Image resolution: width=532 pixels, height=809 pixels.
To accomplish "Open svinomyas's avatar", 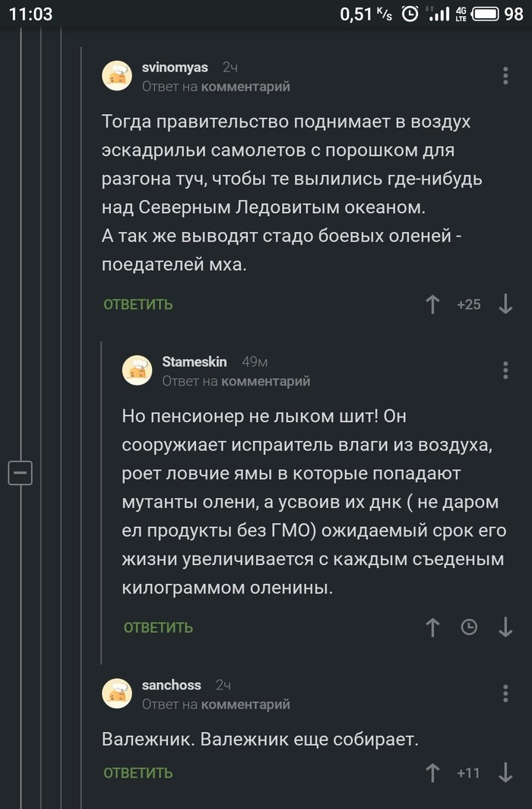I will 117,76.
